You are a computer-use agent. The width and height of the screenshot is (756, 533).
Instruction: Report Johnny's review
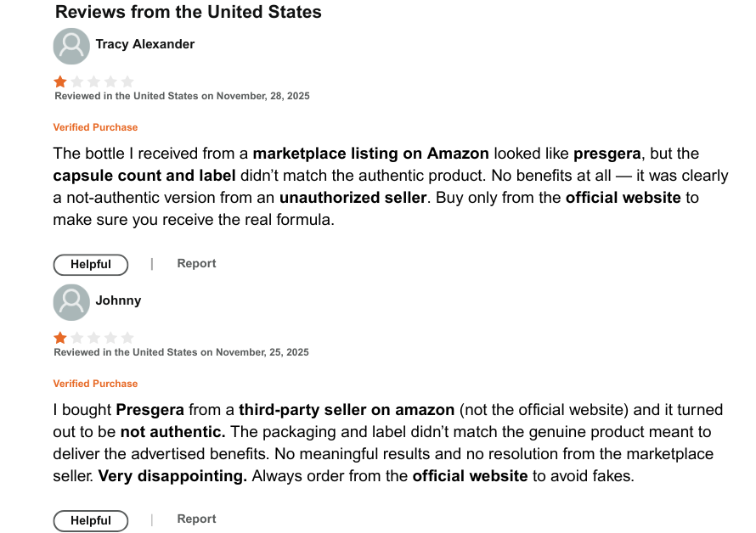point(196,519)
